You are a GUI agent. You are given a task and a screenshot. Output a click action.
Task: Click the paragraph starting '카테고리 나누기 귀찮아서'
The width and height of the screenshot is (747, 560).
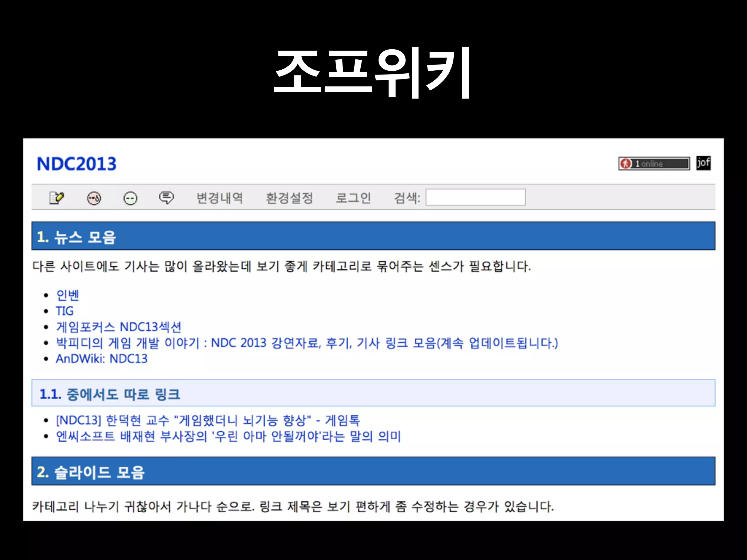click(x=293, y=506)
